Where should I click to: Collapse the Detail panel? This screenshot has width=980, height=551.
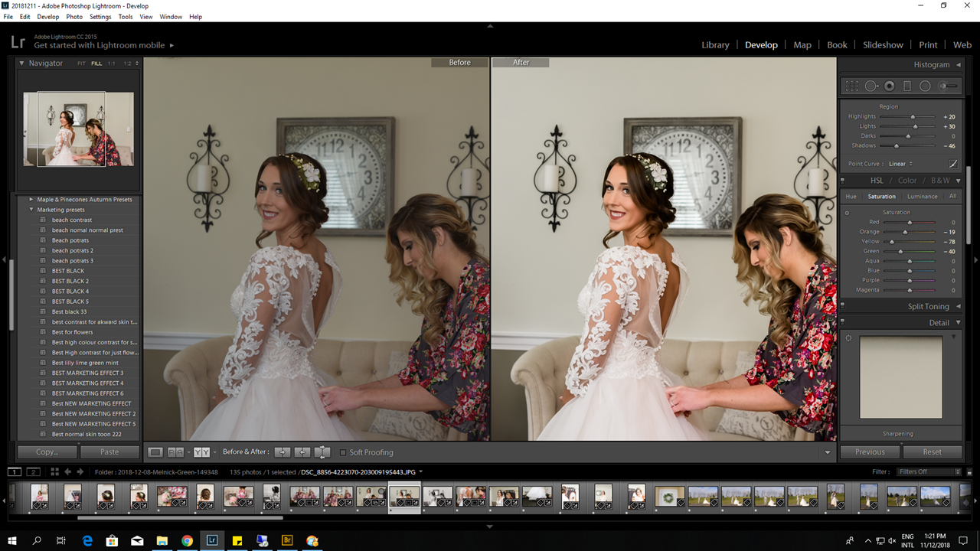(x=958, y=323)
